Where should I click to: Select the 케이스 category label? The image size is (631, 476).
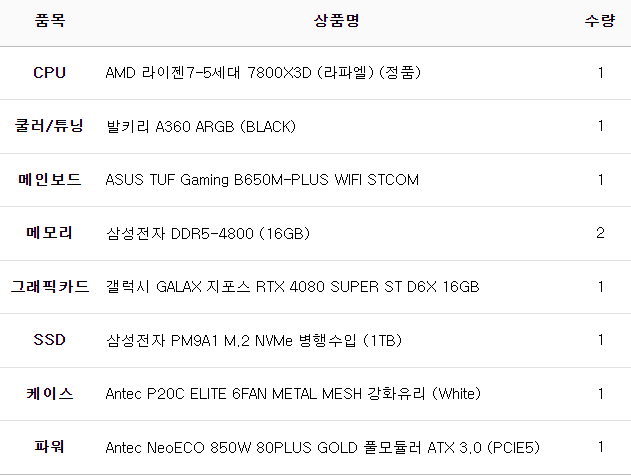[x=49, y=394]
